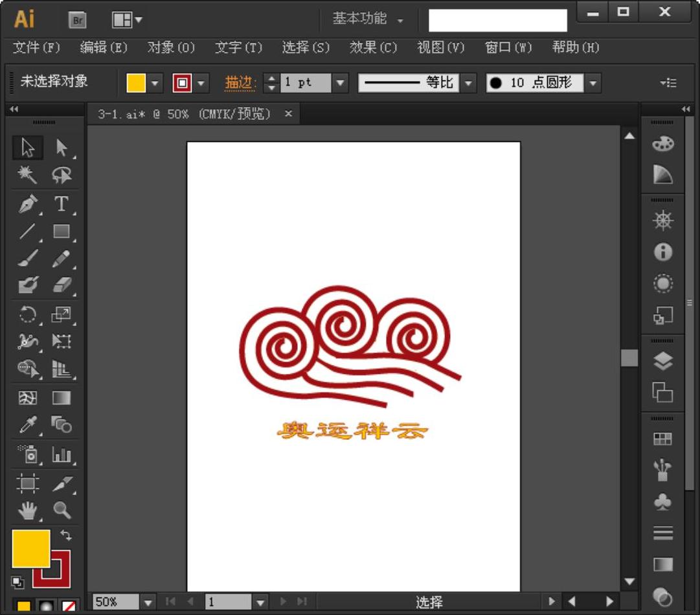
Task: Set paint mode to Gradient
Action: (x=46, y=606)
